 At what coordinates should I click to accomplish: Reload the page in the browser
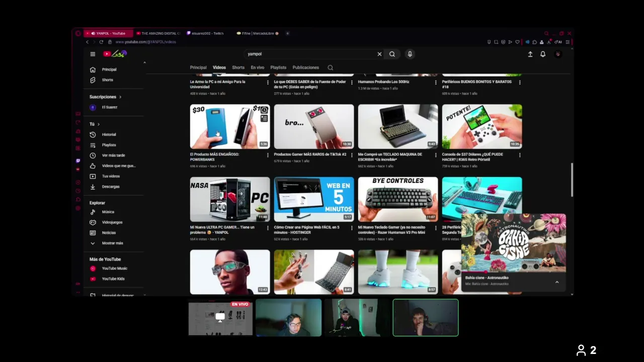click(101, 42)
